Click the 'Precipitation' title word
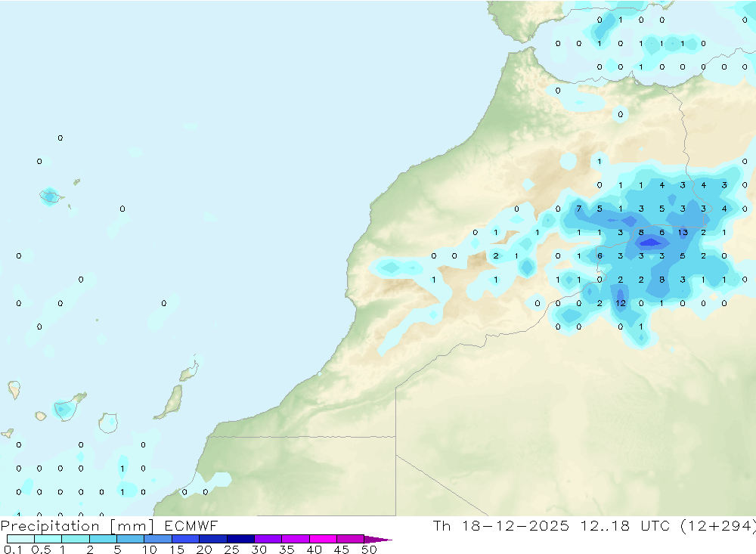This screenshot has height=554, width=756. coord(50,526)
